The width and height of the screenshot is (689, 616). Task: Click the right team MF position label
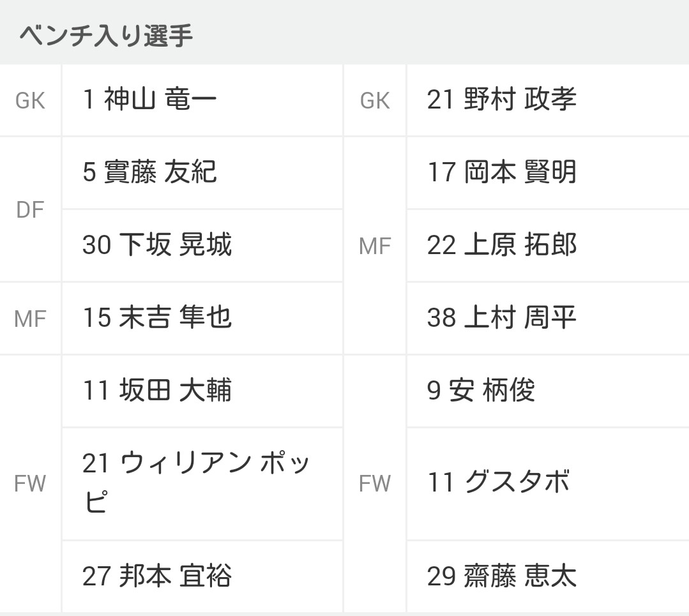pos(375,246)
